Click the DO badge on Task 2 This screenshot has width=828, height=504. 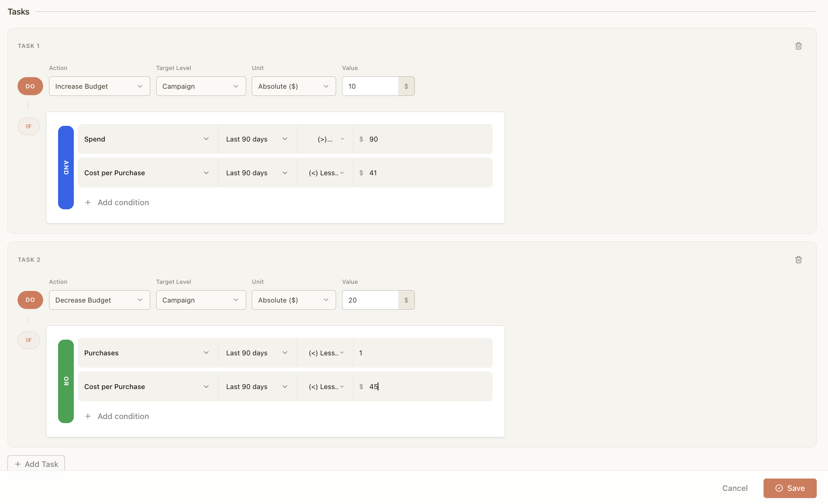[x=30, y=300]
